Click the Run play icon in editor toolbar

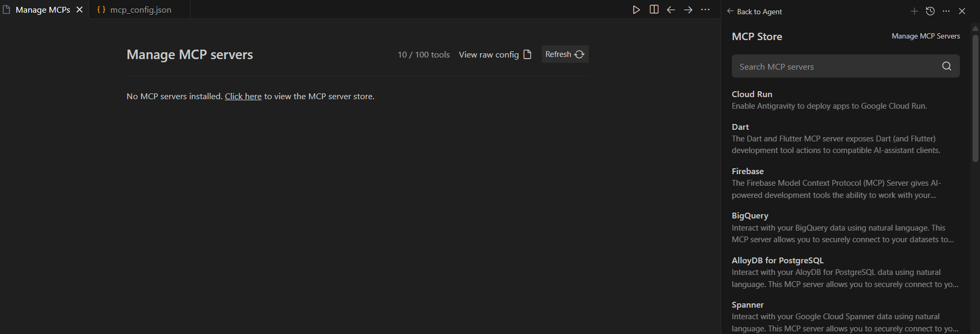click(636, 10)
